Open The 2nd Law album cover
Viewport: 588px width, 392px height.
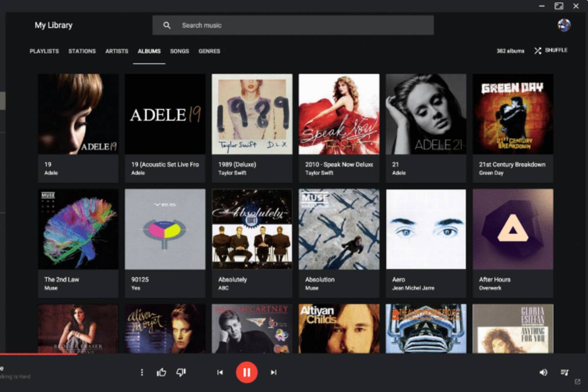coord(78,229)
